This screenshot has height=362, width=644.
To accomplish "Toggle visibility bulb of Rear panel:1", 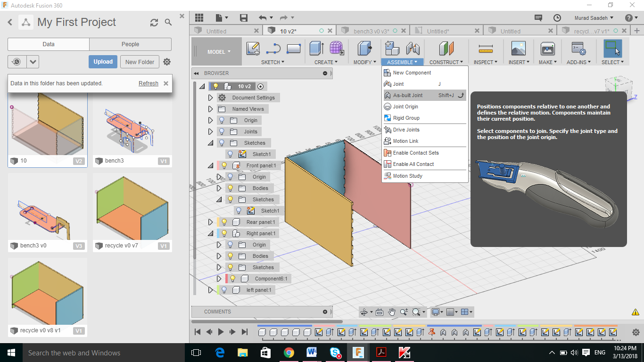I will click(224, 222).
